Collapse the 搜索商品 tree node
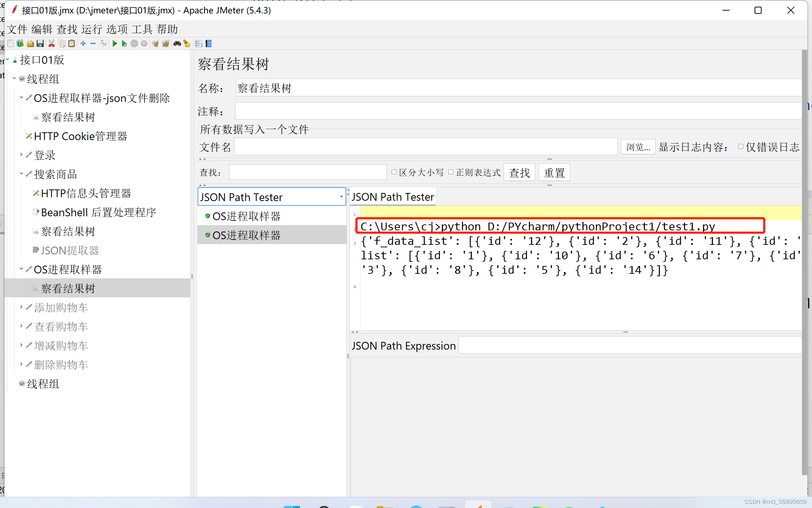 point(21,174)
